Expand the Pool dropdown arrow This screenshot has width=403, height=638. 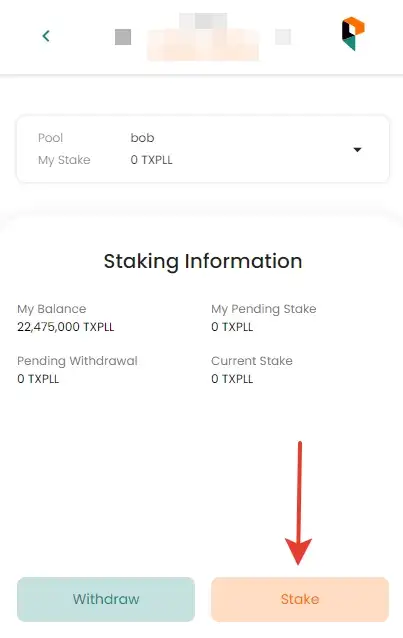357,149
